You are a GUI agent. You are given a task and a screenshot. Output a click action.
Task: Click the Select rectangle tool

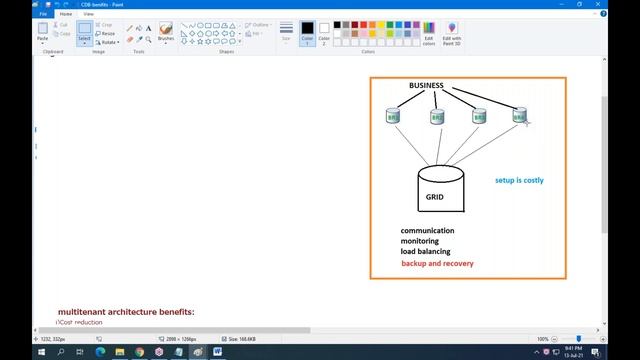[84, 28]
